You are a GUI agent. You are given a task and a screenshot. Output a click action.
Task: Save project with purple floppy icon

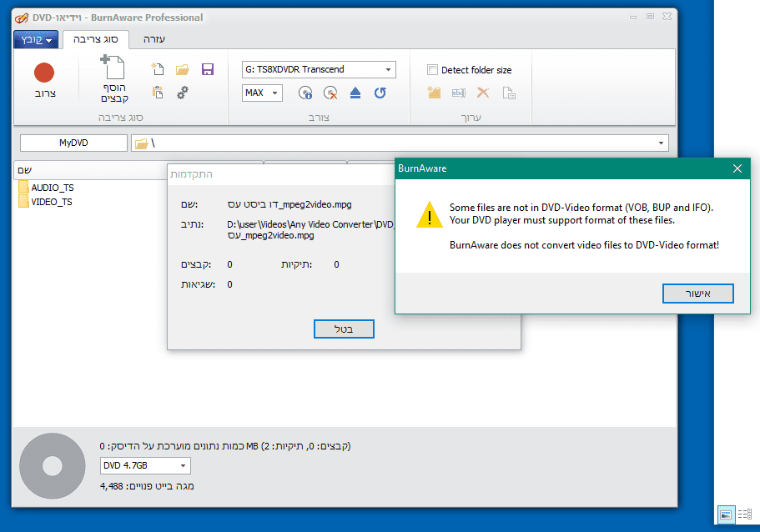coord(208,69)
